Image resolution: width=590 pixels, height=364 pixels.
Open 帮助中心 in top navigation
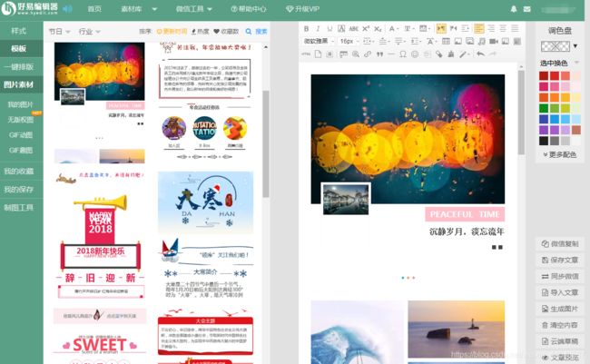click(249, 9)
